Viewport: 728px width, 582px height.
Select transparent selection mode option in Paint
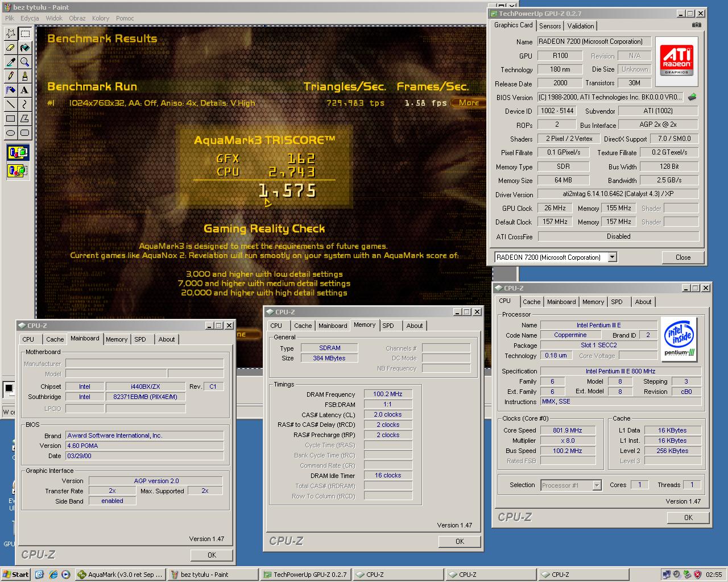(x=18, y=170)
